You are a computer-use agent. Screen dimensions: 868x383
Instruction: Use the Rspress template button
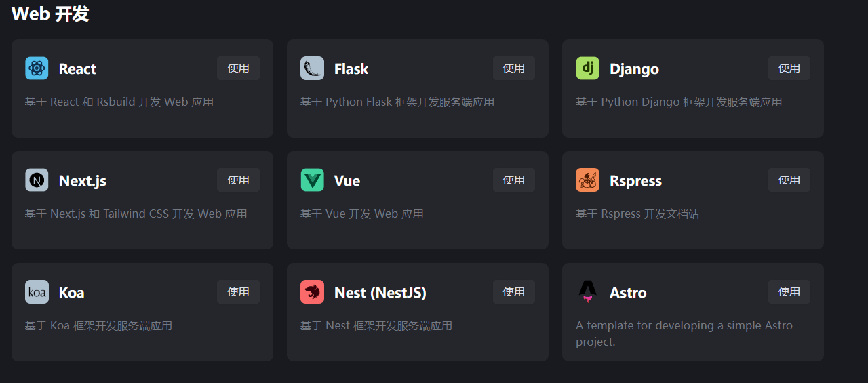[x=789, y=180]
